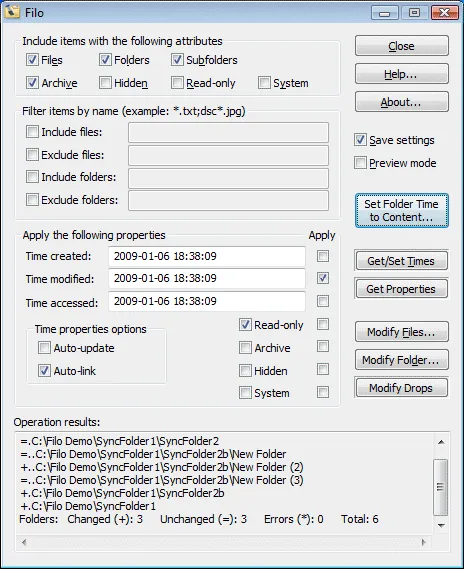Enable the Auto-update option
Viewport: 464px width, 569px height.
[x=44, y=347]
